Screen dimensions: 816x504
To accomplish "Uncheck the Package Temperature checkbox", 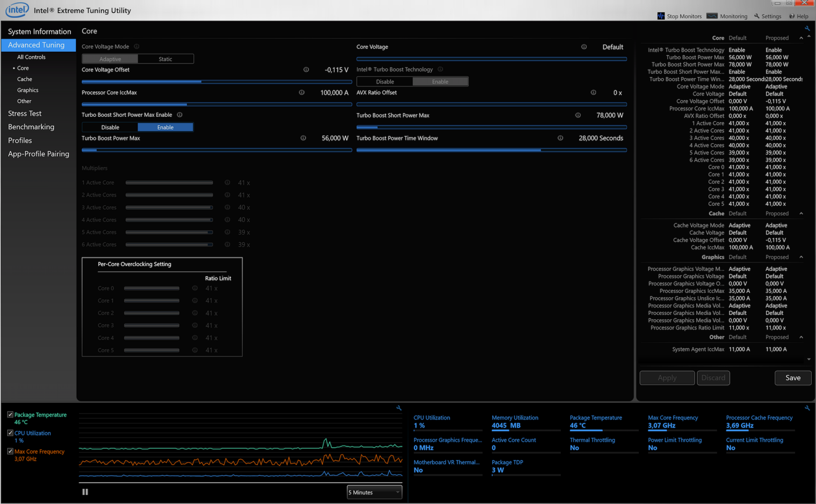I will click(x=10, y=414).
